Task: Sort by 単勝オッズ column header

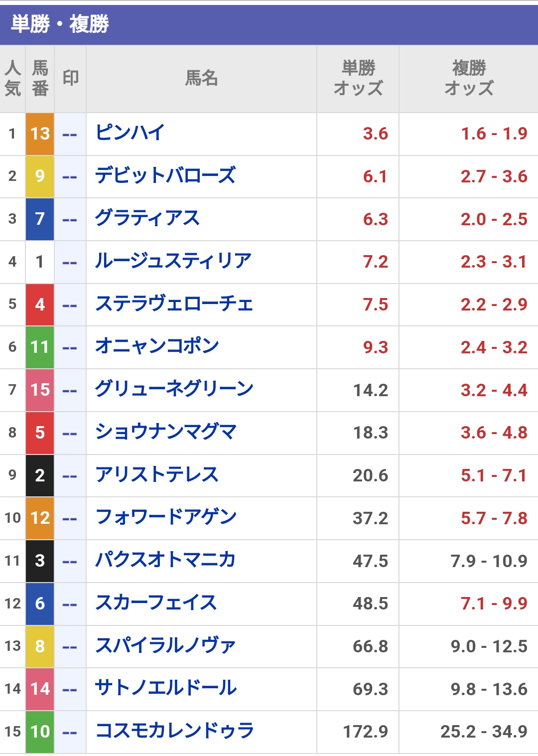Action: (358, 78)
